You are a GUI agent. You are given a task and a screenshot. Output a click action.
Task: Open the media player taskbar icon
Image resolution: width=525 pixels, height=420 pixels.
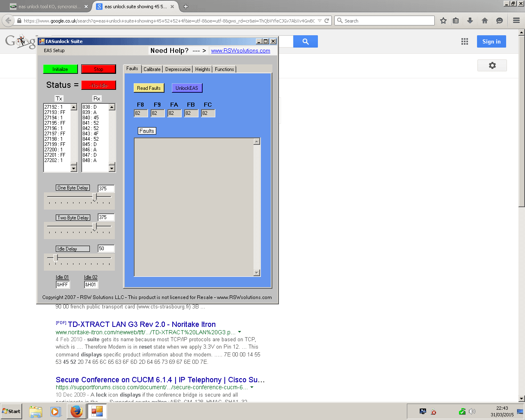click(x=56, y=411)
